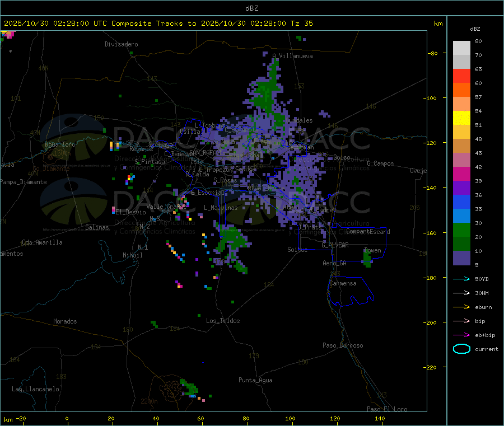Pick the dark orange swatch below 60
Viewport: 504px width, 426px height.
[x=461, y=90]
